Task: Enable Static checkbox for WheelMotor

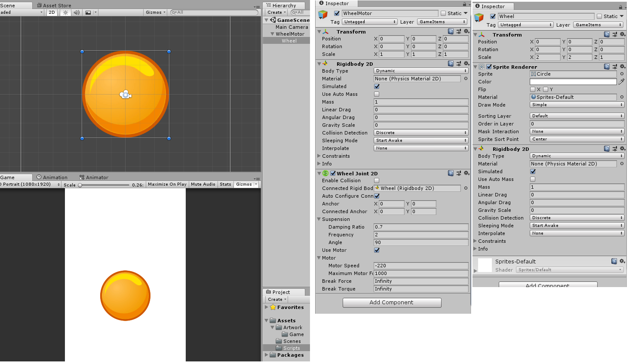Action: (443, 13)
